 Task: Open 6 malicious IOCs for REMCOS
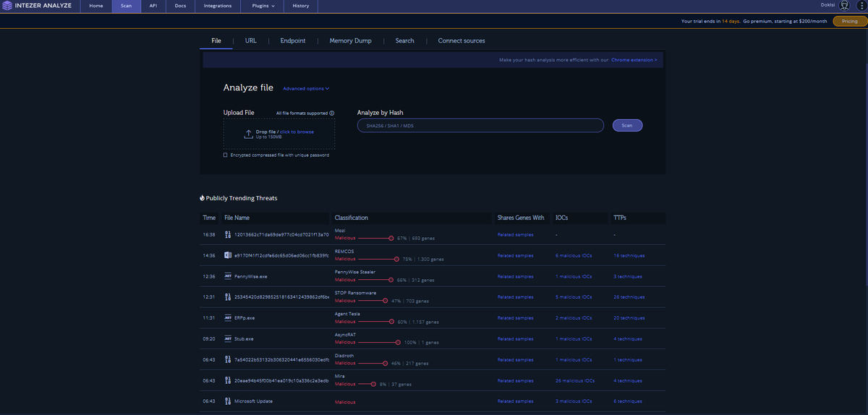click(x=574, y=255)
